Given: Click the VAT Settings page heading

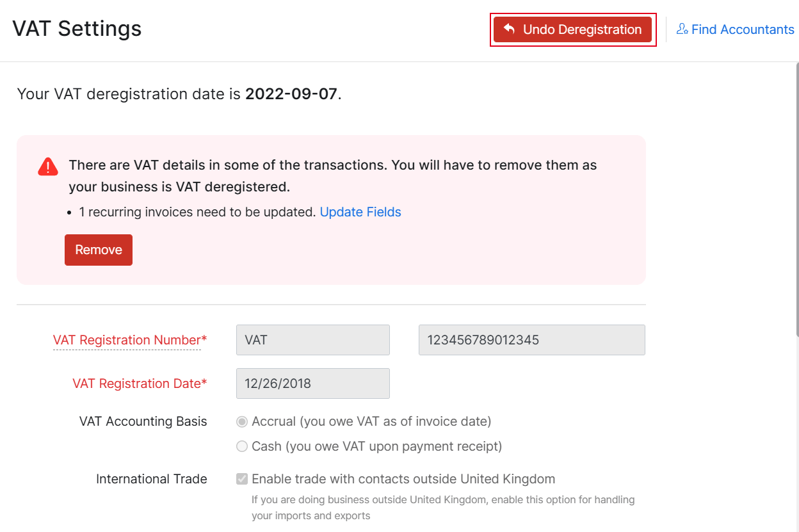Looking at the screenshot, I should [77, 28].
